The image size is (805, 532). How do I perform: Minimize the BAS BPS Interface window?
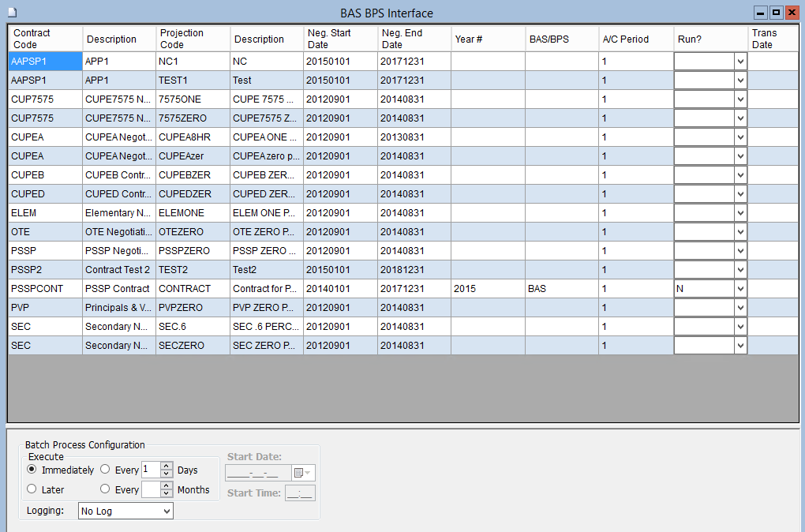761,13
